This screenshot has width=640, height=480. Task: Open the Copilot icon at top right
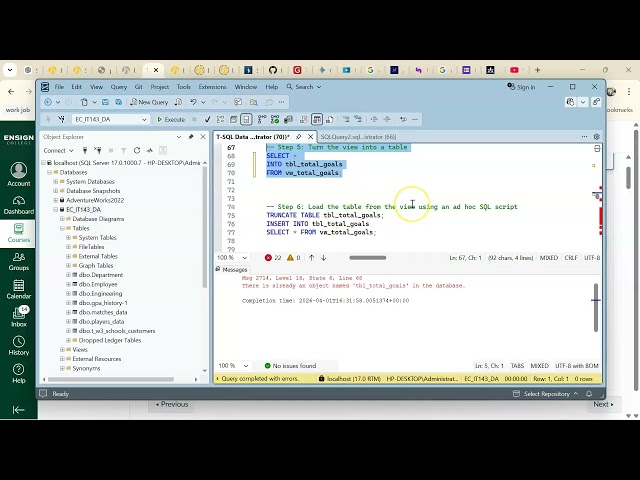coord(571,102)
